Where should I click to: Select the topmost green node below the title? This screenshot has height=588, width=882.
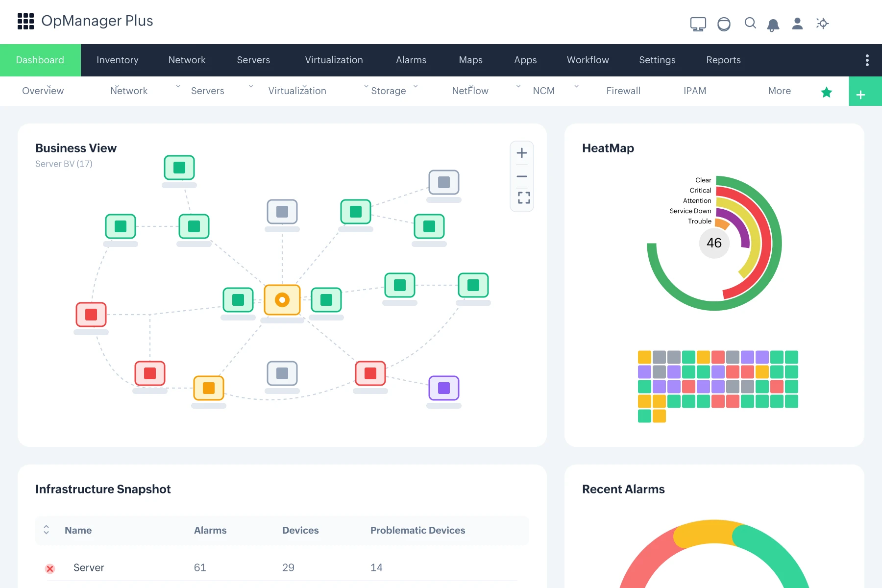point(179,168)
